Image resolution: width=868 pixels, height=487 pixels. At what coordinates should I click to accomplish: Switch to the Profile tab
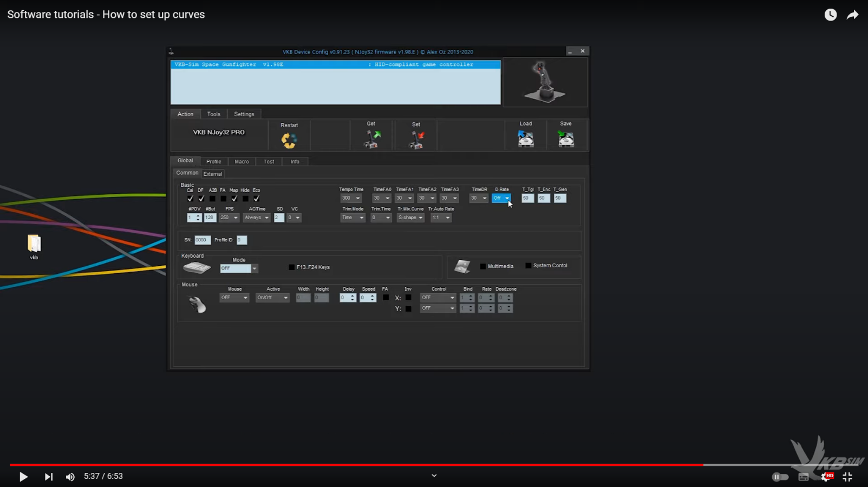214,162
